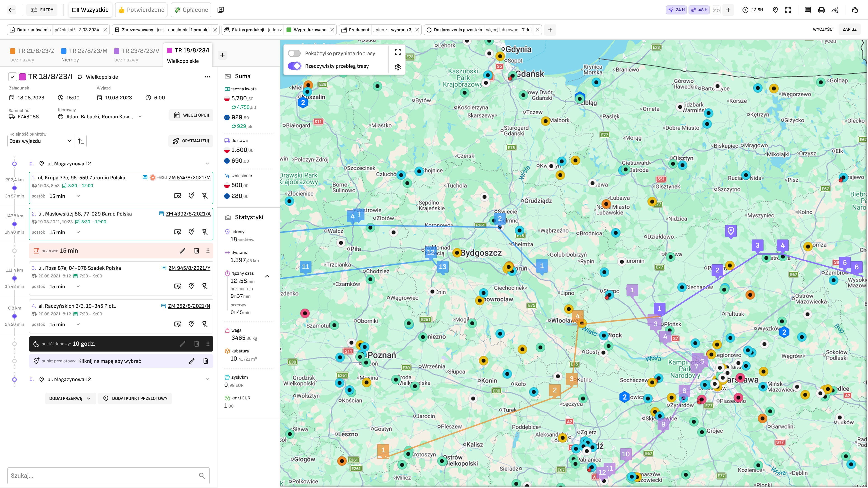
Task: Open the inbox tray icon
Action: (821, 10)
